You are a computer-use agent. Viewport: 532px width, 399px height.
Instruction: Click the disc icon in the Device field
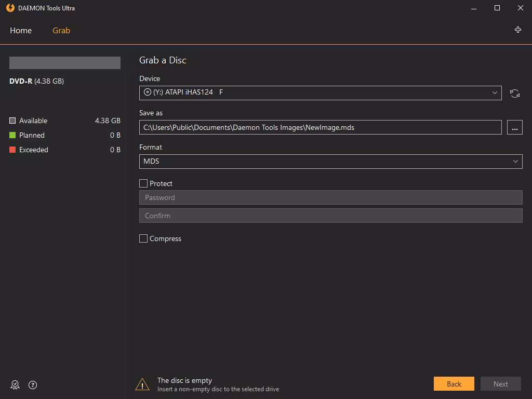point(148,92)
